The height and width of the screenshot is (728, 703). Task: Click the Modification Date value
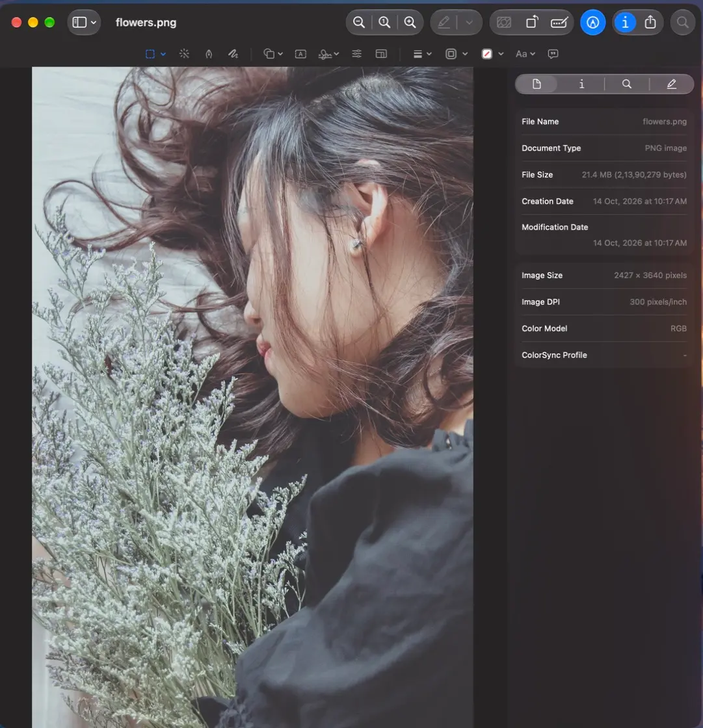coord(640,243)
